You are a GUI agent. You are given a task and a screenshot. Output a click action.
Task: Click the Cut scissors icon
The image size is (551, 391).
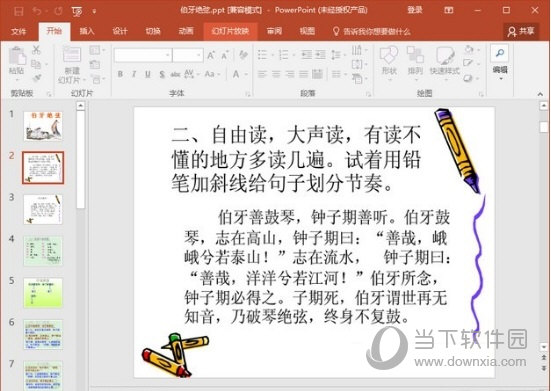point(36,50)
